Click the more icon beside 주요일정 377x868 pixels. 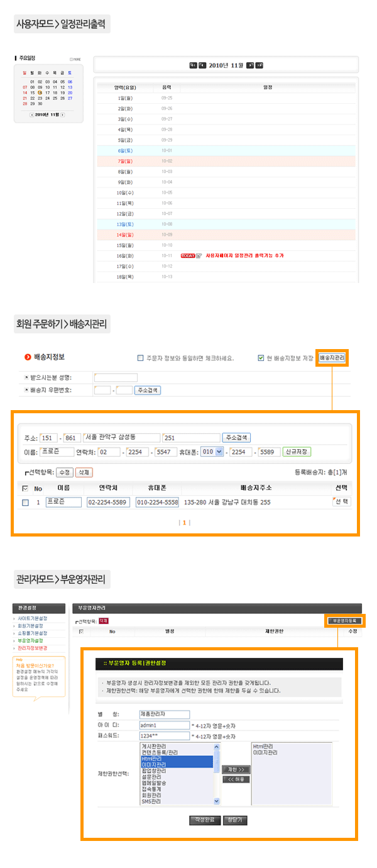(75, 59)
